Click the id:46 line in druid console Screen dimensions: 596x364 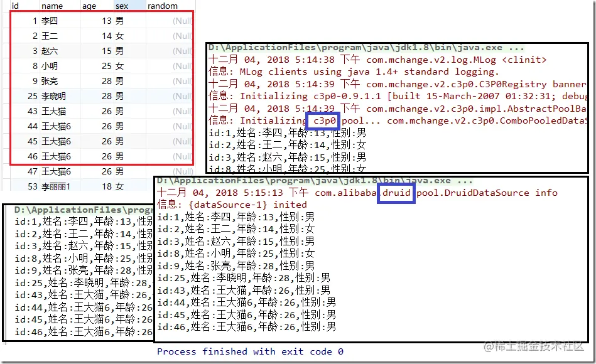tap(247, 327)
